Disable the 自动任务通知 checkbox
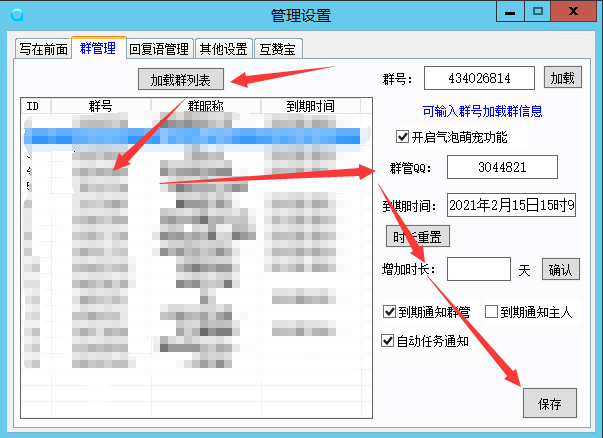Image resolution: width=603 pixels, height=438 pixels. [390, 341]
